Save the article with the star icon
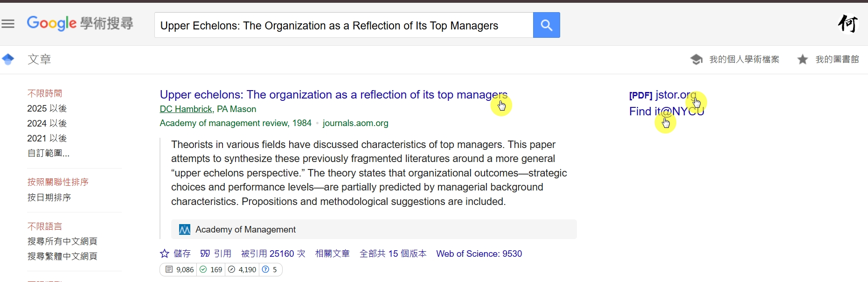This screenshot has height=282, width=868. point(165,254)
